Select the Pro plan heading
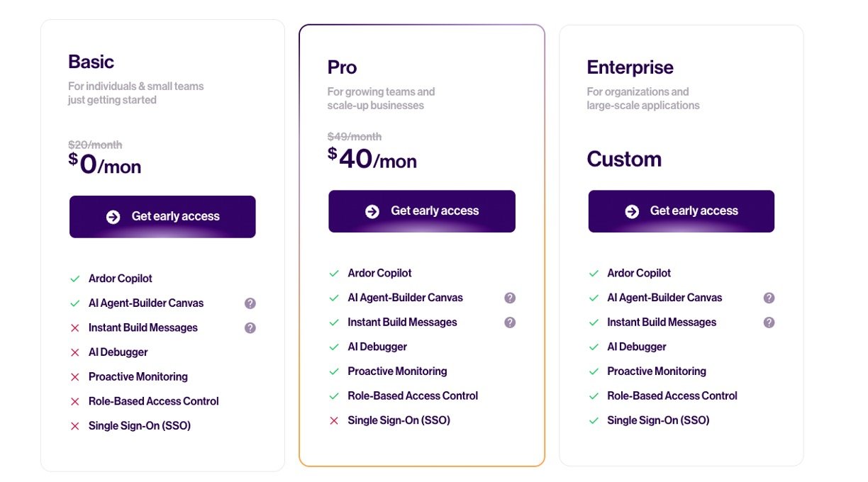Image resolution: width=868 pixels, height=482 pixels. pyautogui.click(x=342, y=67)
